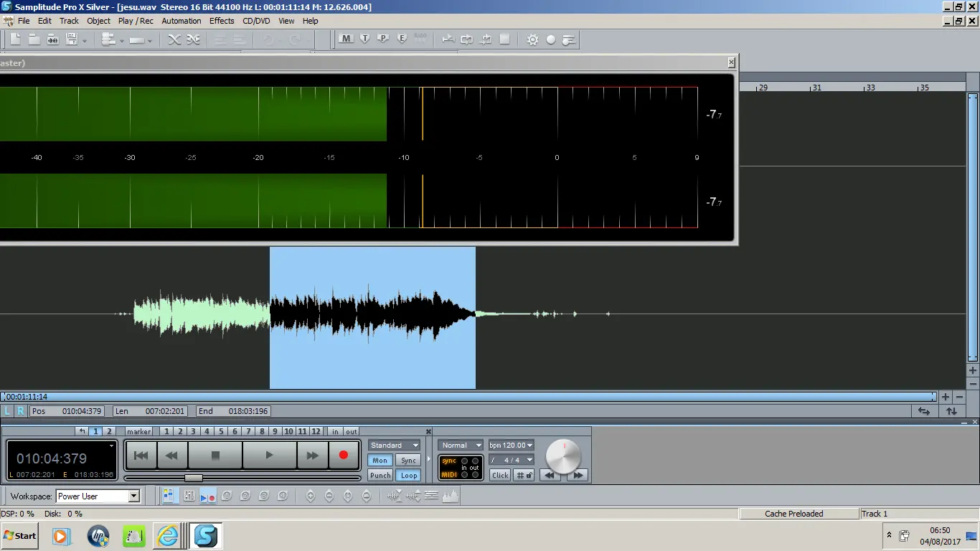This screenshot has height=551, width=980.
Task: Jump to start with the skip-back button
Action: click(141, 455)
